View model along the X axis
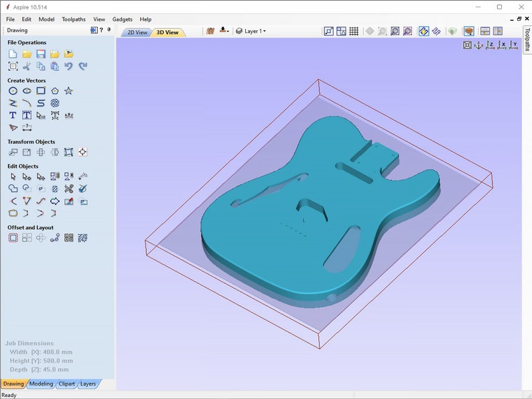532x399 pixels. (x=501, y=45)
